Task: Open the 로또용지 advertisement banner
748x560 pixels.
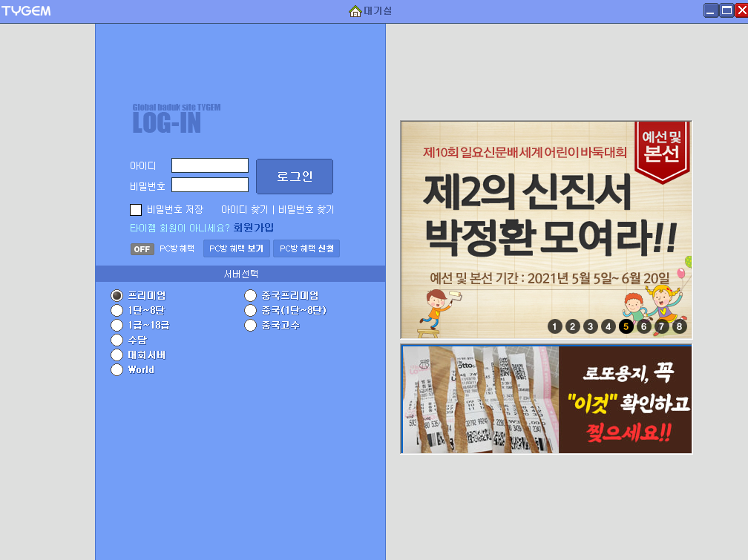Action: [546, 399]
